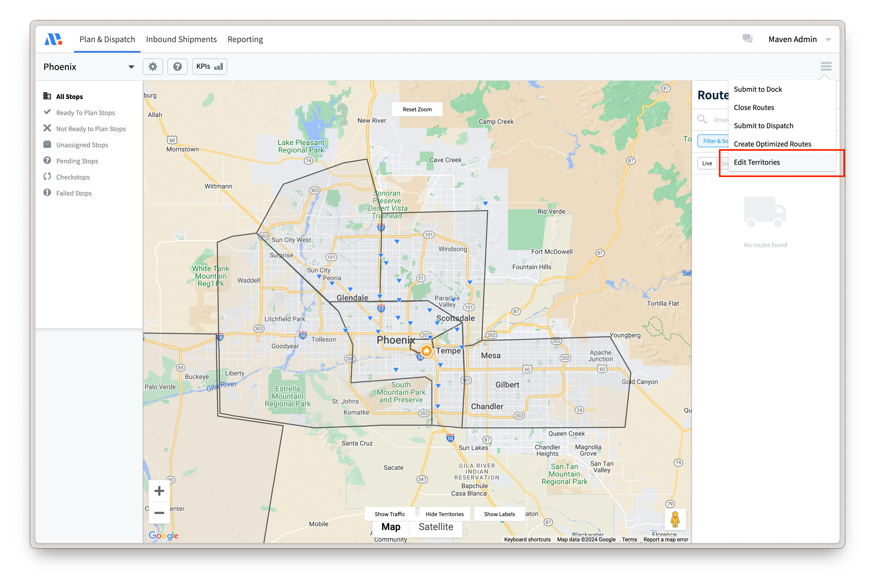Zoom out with the map minus button
This screenshot has height=588, width=875.
tap(159, 513)
